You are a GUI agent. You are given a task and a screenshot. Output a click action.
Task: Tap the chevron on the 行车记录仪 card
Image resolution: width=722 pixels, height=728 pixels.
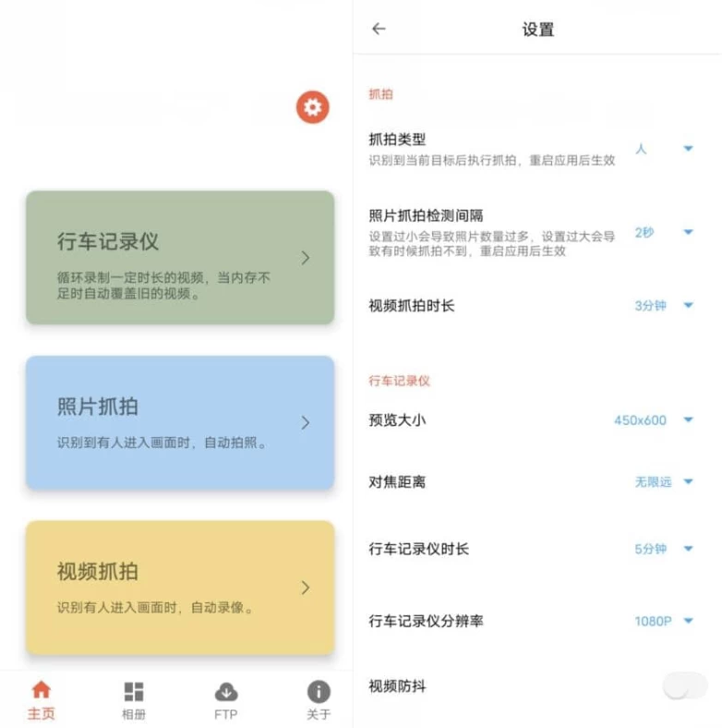point(306,258)
